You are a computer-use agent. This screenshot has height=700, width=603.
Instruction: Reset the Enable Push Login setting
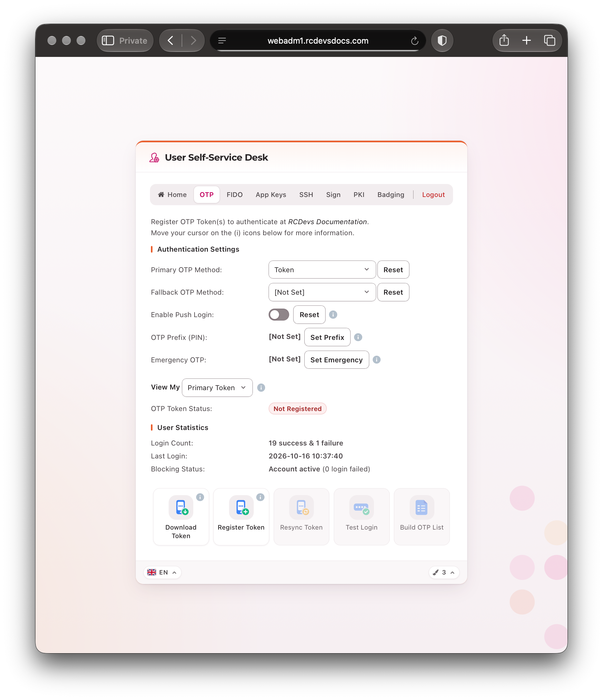tap(309, 315)
